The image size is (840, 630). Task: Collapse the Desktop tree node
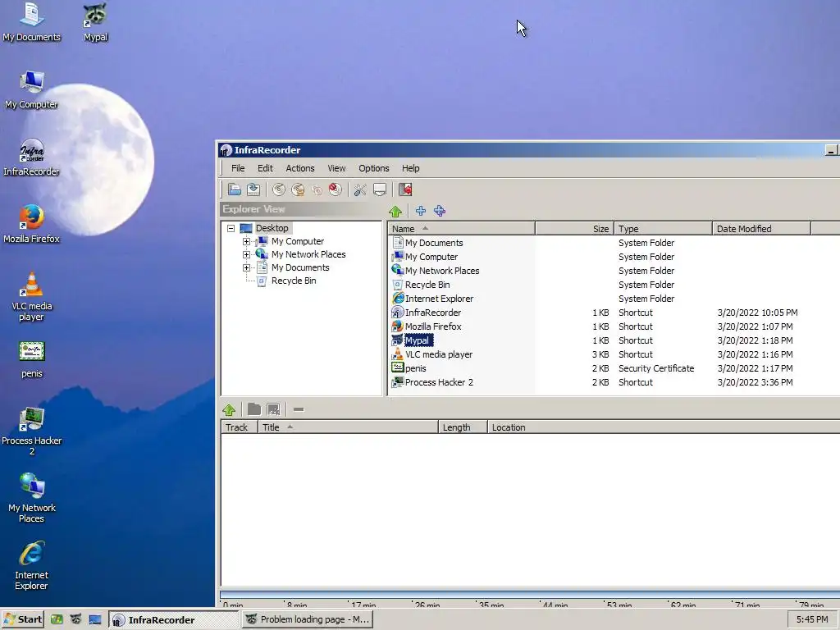(231, 228)
